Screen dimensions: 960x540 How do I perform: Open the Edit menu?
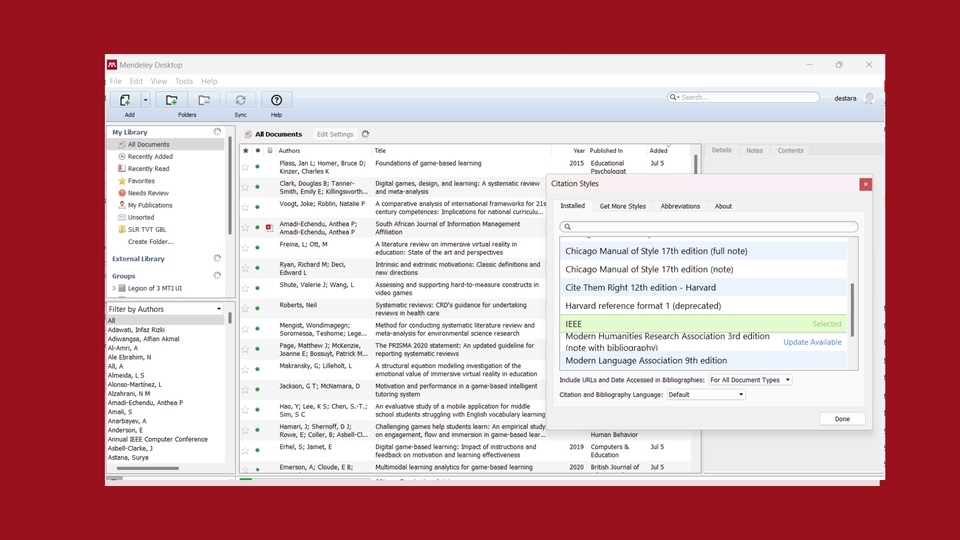pos(136,81)
